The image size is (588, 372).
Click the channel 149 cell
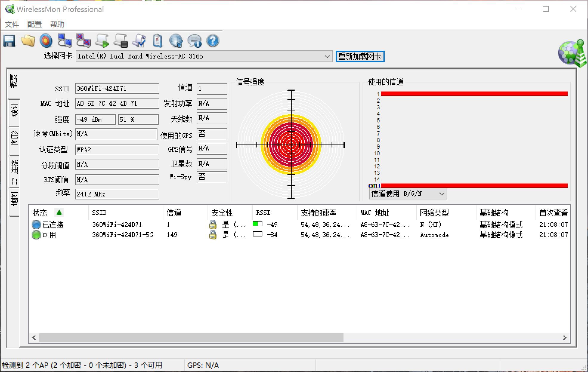tap(172, 235)
